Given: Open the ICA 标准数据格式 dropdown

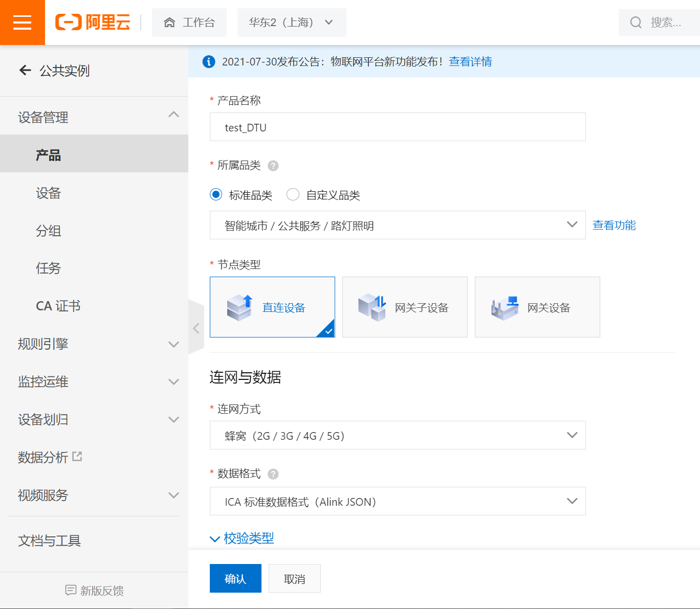Looking at the screenshot, I should (x=398, y=501).
